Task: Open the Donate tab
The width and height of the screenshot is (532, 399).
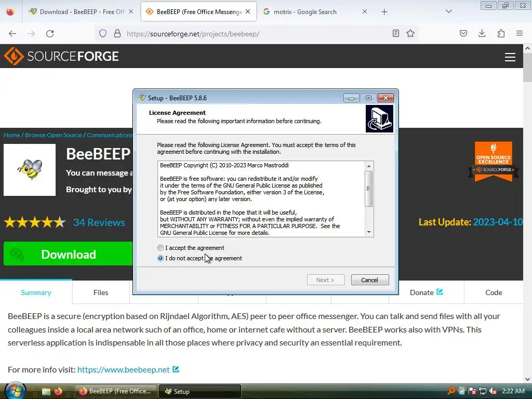Action: tap(426, 292)
